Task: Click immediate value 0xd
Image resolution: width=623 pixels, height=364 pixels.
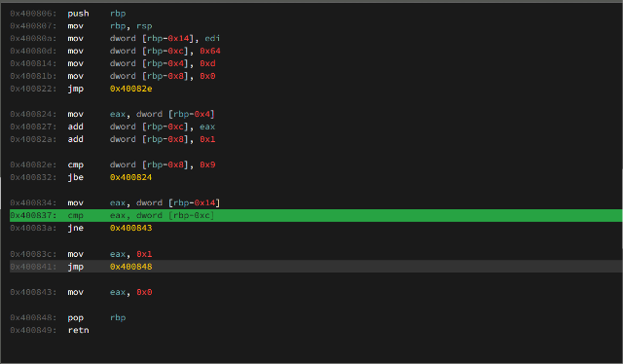Action: coord(207,63)
